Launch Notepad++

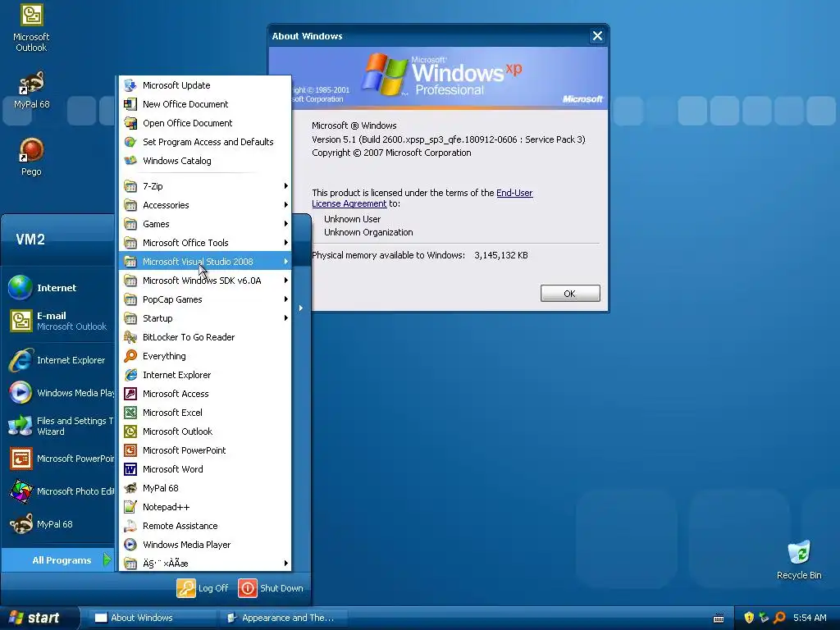pos(204,507)
